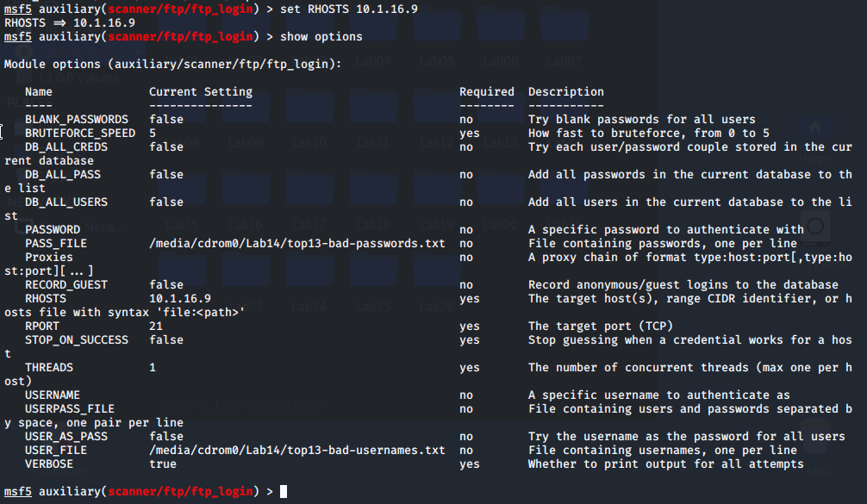Click the terminal cursor at the bottom prompt
Screen dimensions: 867x504
pyautogui.click(x=283, y=491)
